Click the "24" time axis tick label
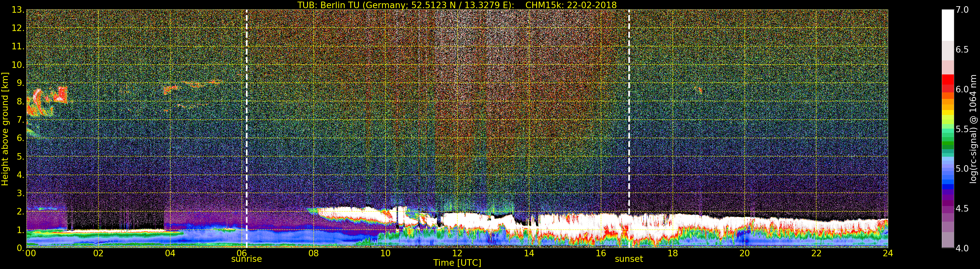 point(888,253)
